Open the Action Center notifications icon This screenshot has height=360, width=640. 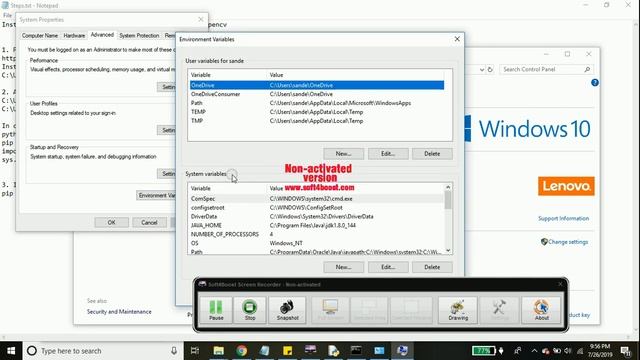click(x=625, y=351)
